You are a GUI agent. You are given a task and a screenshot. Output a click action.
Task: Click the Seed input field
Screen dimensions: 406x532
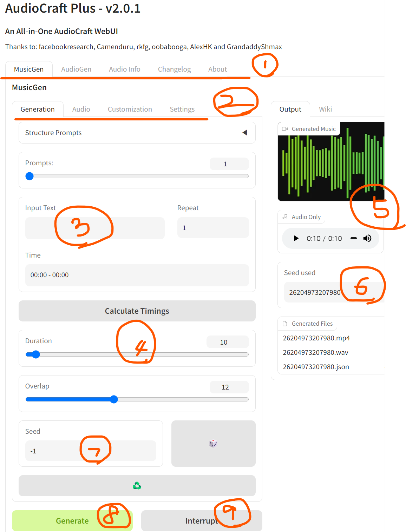click(x=91, y=451)
